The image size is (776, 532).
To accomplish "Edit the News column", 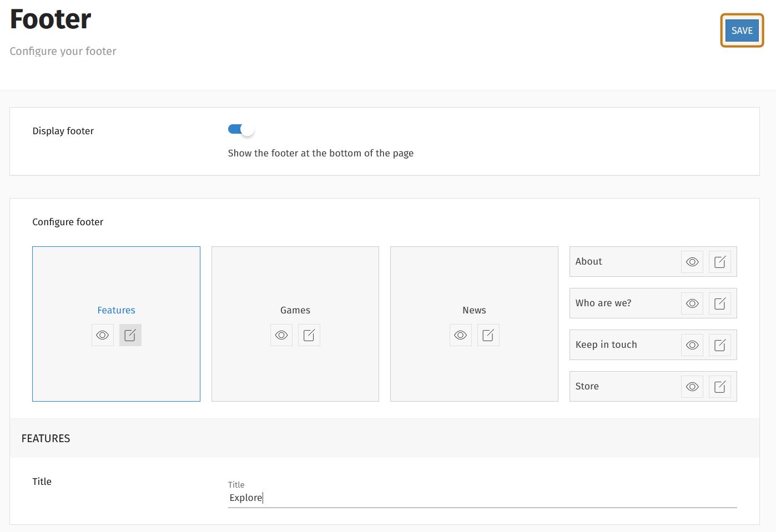I will [x=488, y=335].
